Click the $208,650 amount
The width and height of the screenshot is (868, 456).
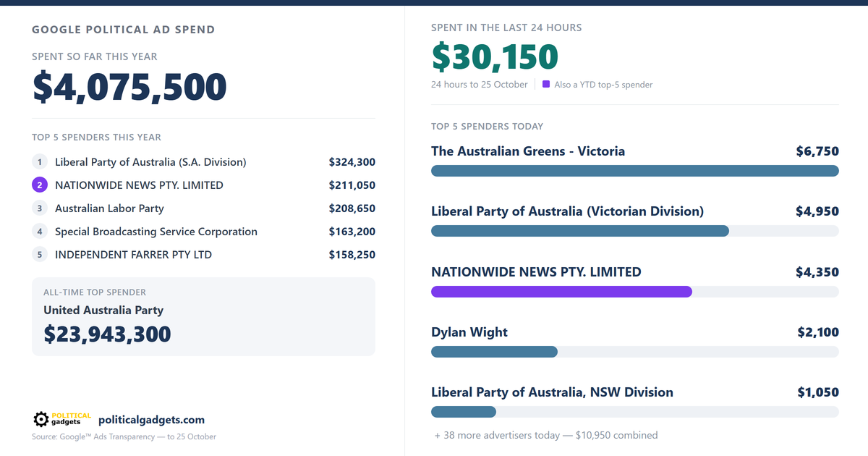[352, 208]
